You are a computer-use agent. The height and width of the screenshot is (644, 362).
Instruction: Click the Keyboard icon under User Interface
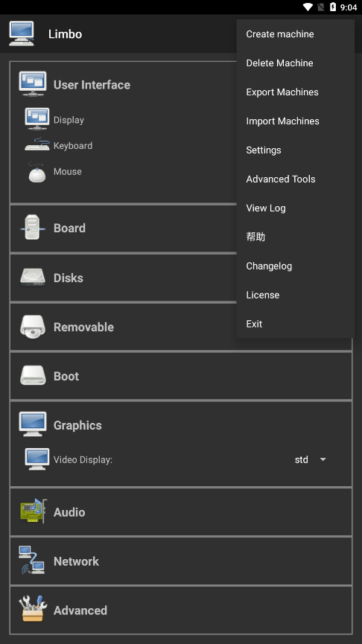pyautogui.click(x=37, y=145)
